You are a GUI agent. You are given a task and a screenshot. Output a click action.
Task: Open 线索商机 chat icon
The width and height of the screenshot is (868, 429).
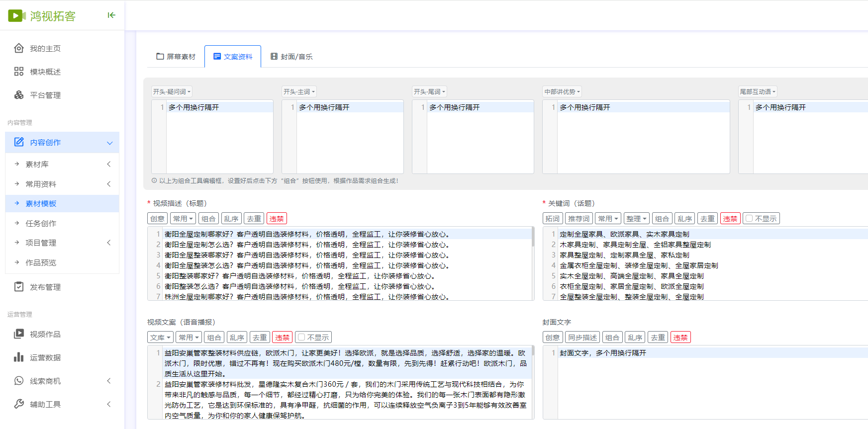click(x=19, y=381)
